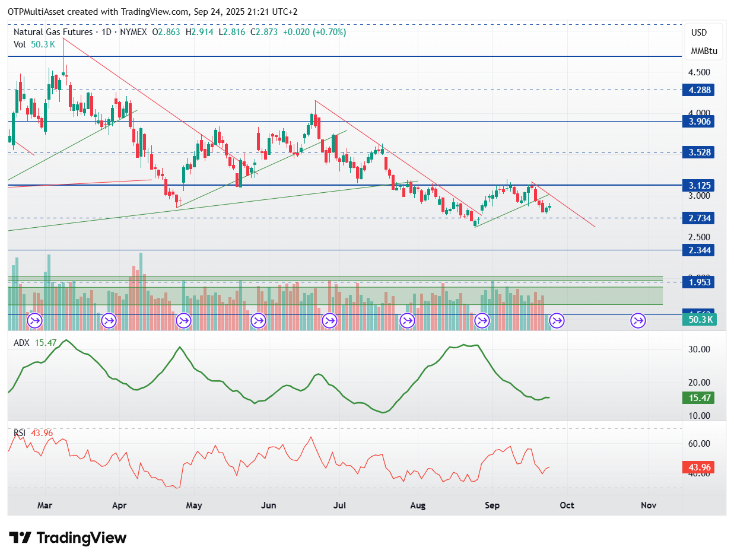734x560 pixels.
Task: Open the rollover marker above the May label
Action: (x=183, y=321)
